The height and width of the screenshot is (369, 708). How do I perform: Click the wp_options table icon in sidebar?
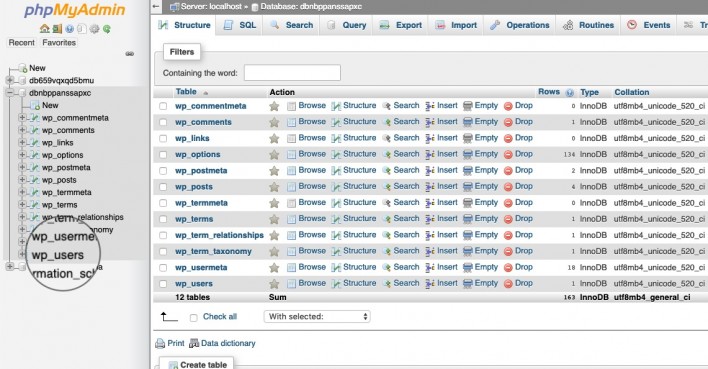34,155
